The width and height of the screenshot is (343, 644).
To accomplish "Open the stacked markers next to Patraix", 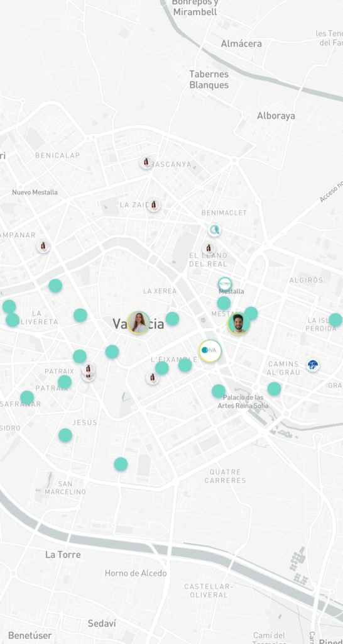I will pyautogui.click(x=88, y=372).
